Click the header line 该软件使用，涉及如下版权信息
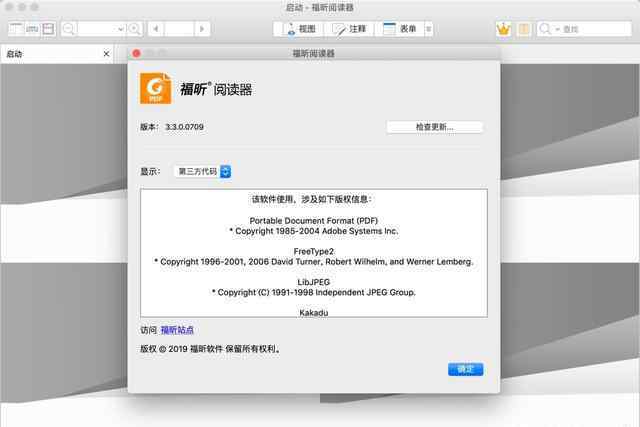640x427 pixels. (311, 199)
